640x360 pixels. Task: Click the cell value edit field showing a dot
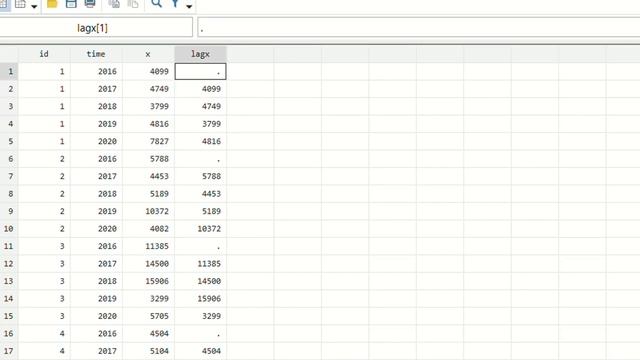[419, 28]
